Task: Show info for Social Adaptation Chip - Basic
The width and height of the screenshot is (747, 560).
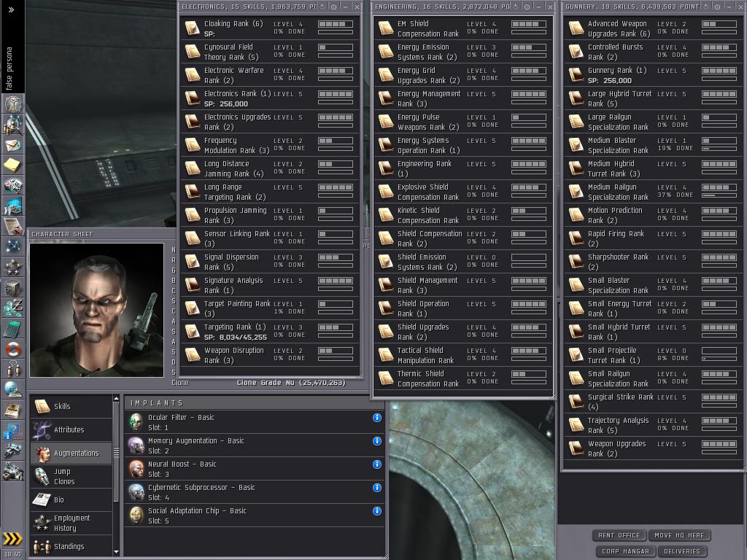Action: 377,511
